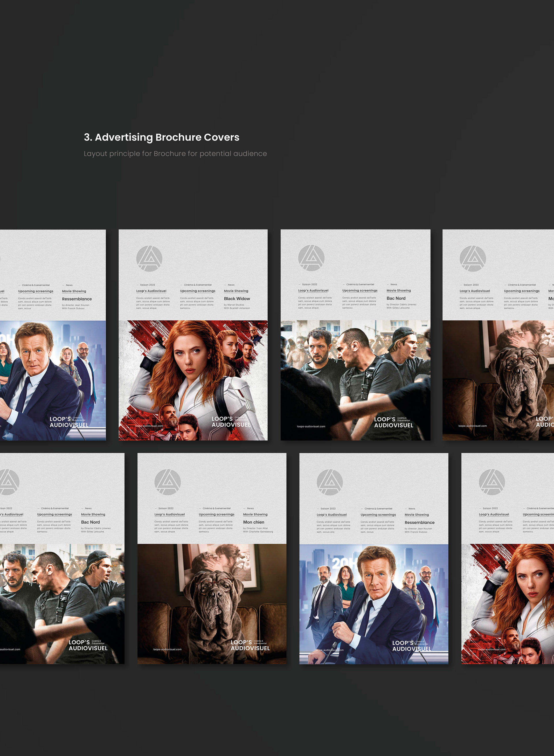Click the triangle logo on top-row Bac Nord cover

pyautogui.click(x=311, y=258)
